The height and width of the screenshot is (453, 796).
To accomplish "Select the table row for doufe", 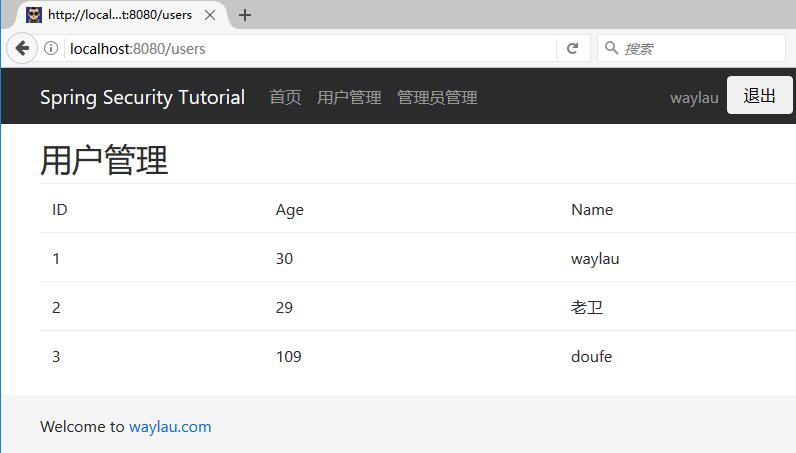I will click(400, 356).
